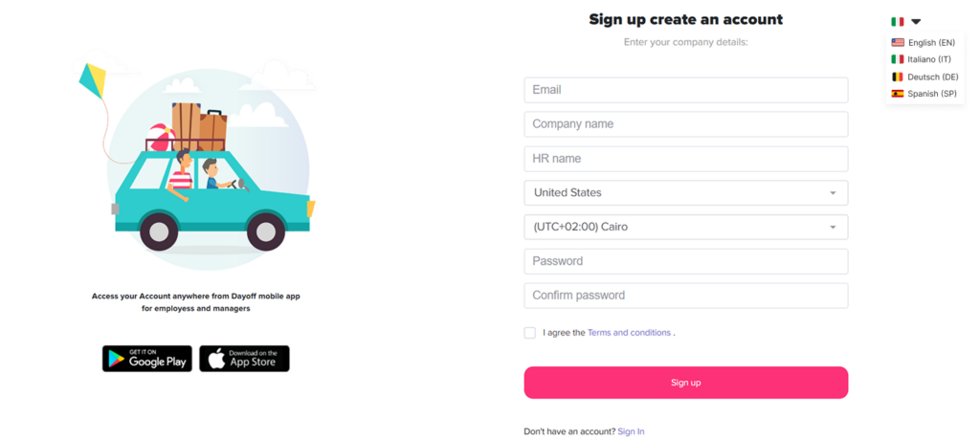Collapse the language selector arrow
This screenshot has height=440, width=980.
point(916,22)
